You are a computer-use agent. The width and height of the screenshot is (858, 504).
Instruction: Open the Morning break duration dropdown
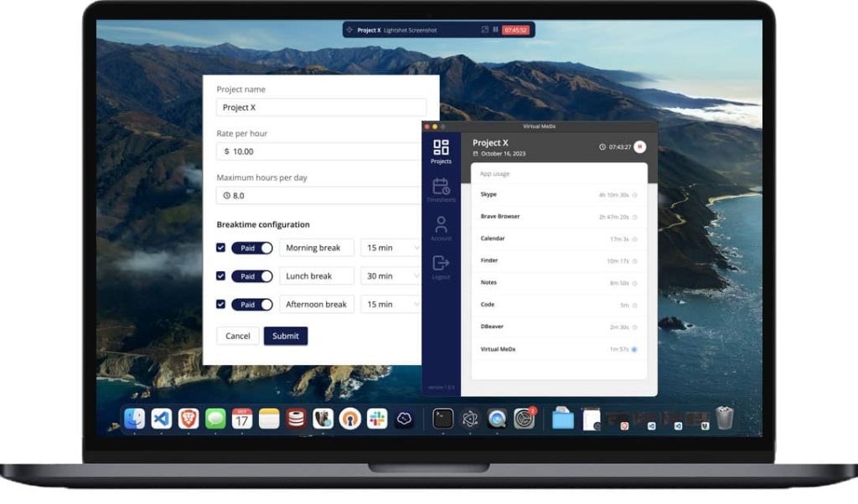390,248
